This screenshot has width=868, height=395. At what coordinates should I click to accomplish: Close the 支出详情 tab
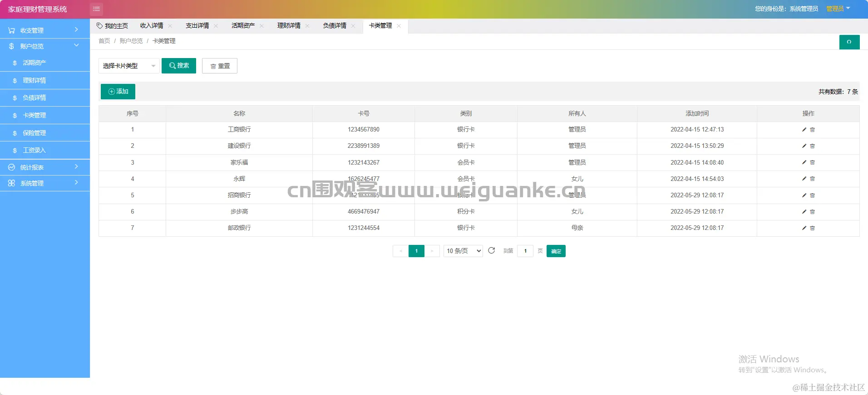point(216,26)
